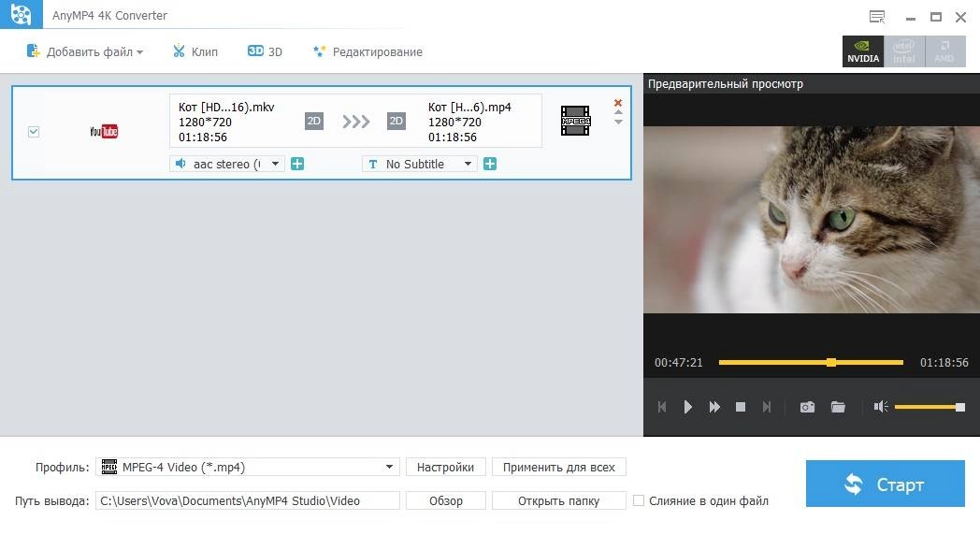This screenshot has height=535, width=980.
Task: Click the output 2D mode badge
Action: coord(396,121)
